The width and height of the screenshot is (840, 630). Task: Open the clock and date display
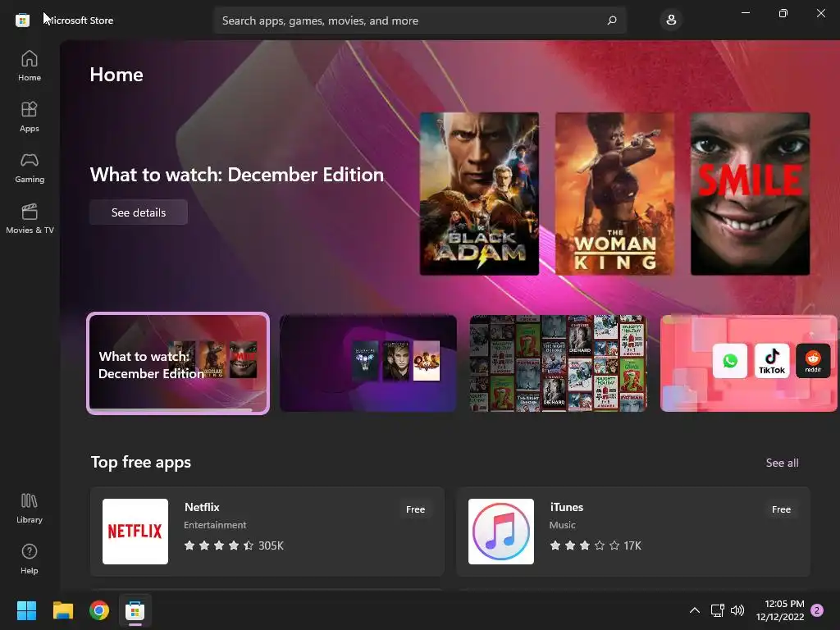pyautogui.click(x=780, y=610)
